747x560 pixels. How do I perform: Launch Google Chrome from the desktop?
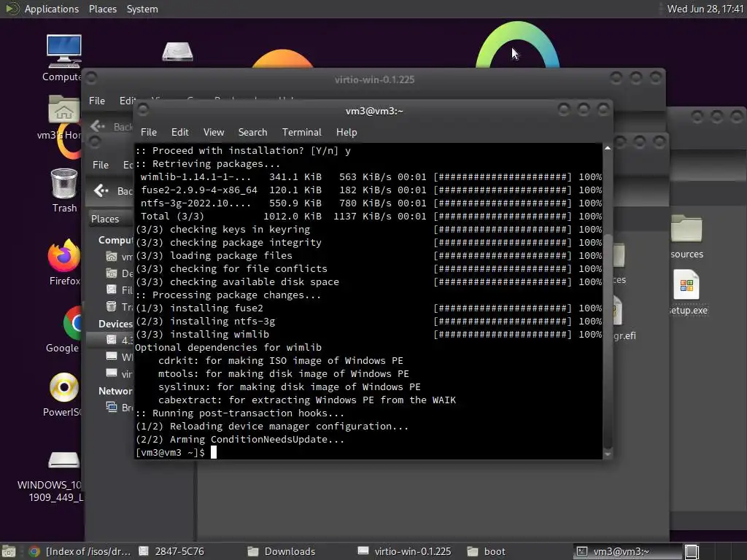pos(71,323)
